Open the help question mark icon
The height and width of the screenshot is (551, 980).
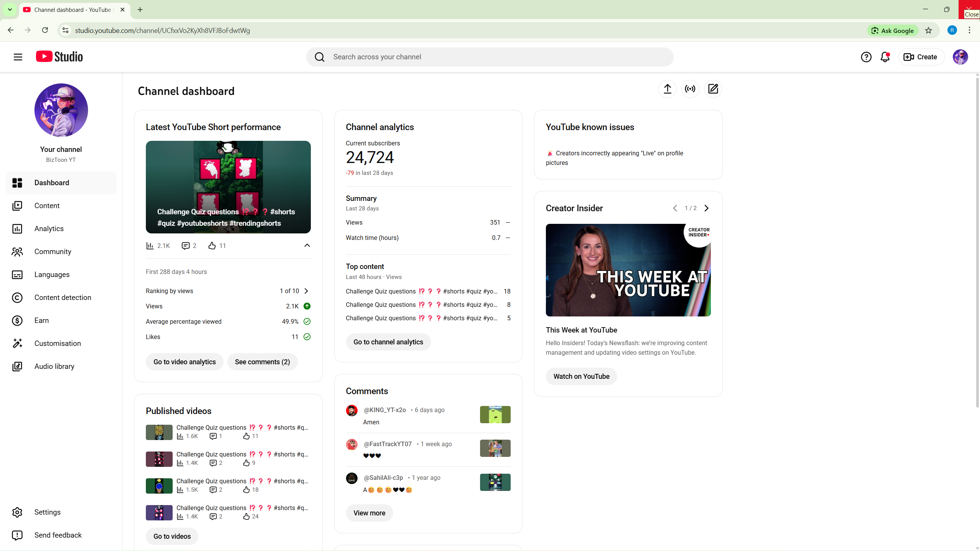[866, 57]
